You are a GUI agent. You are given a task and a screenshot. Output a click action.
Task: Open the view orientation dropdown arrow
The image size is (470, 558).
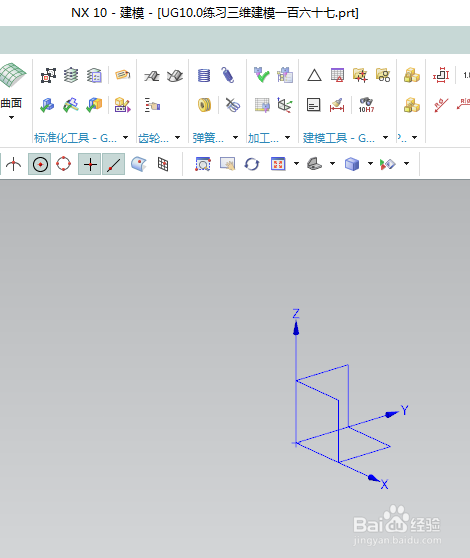point(333,164)
